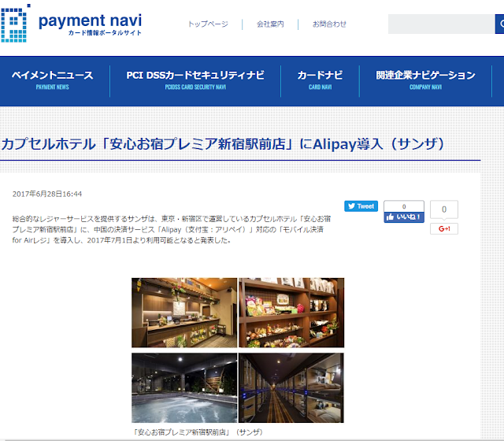The height and width of the screenshot is (441, 504).
Task: Open PCI DSSカードセキュリティナビ menu
Action: click(x=195, y=80)
